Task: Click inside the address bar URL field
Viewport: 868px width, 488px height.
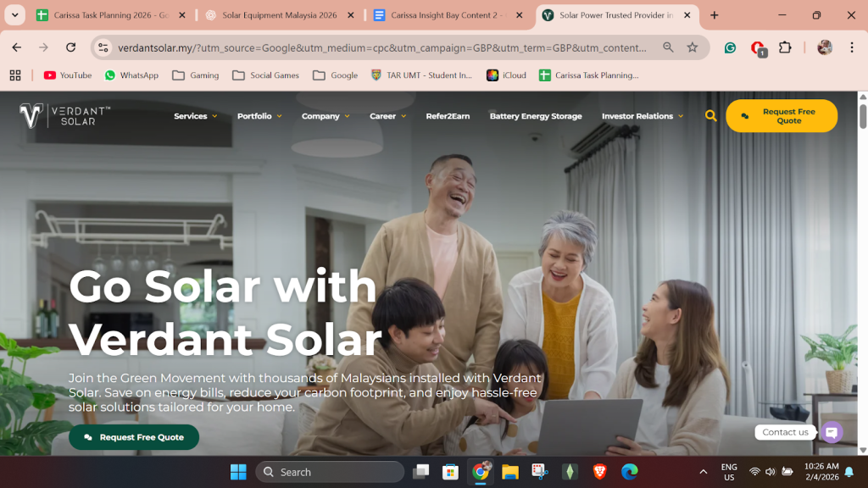Action: tap(339, 47)
